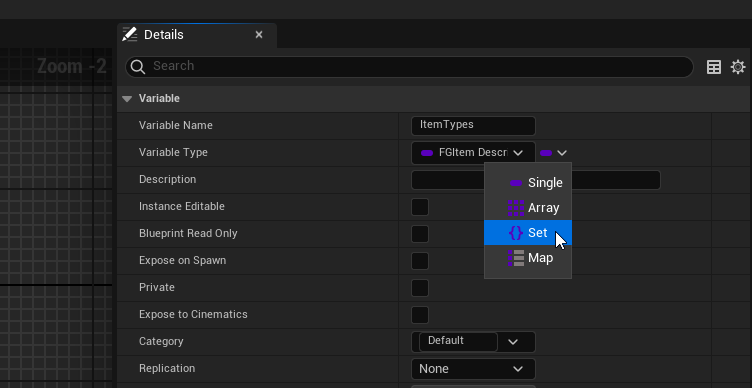Open the Category dropdown arrow
Image resolution: width=752 pixels, height=388 pixels.
pyautogui.click(x=513, y=342)
